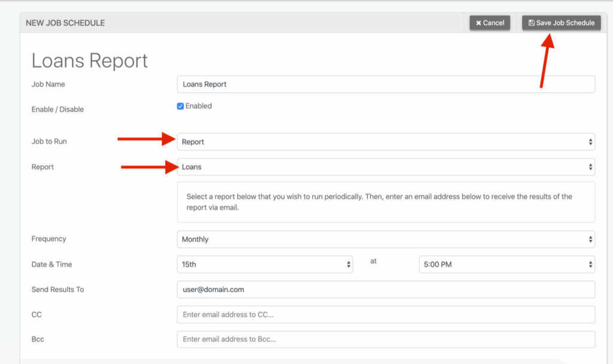Click the X icon on Cancel button

click(478, 23)
